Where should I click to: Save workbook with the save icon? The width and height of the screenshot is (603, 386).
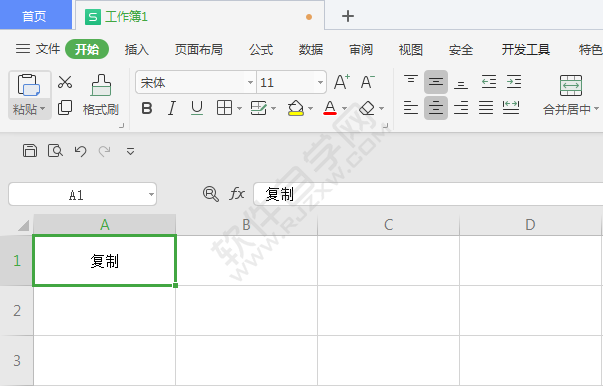[x=30, y=151]
